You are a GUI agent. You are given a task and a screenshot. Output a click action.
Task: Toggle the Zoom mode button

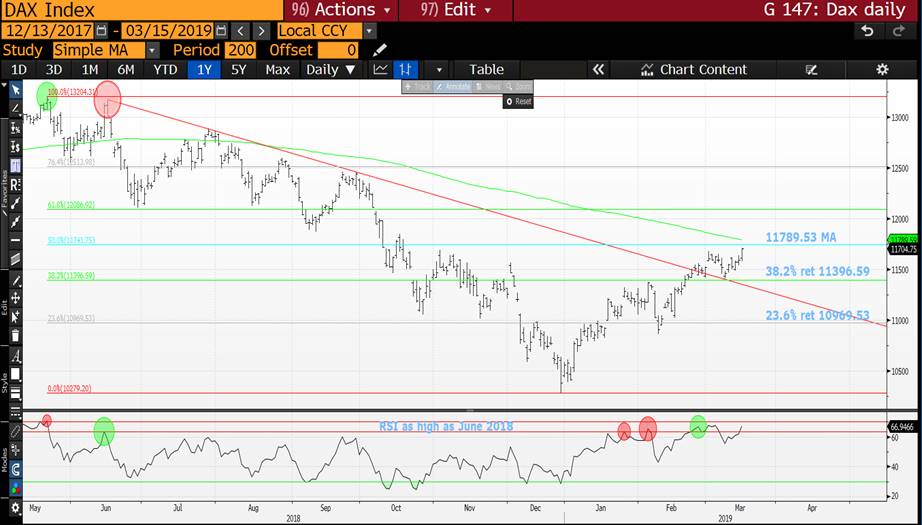pos(518,86)
